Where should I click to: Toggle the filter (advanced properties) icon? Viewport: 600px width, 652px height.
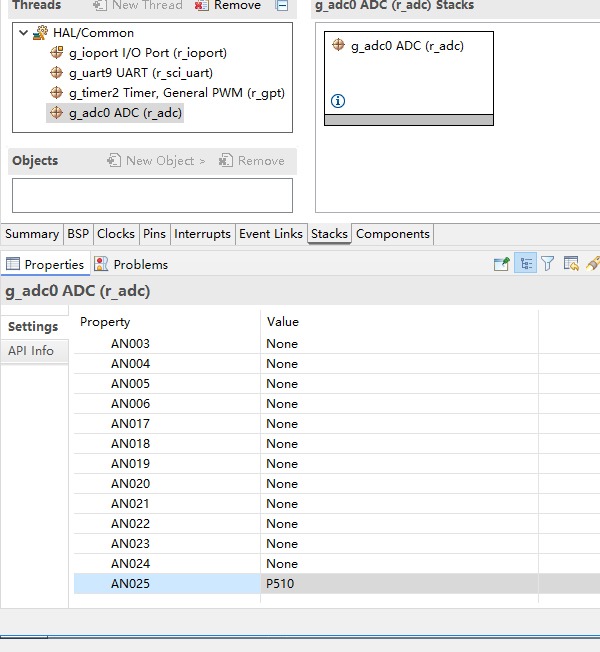(548, 264)
